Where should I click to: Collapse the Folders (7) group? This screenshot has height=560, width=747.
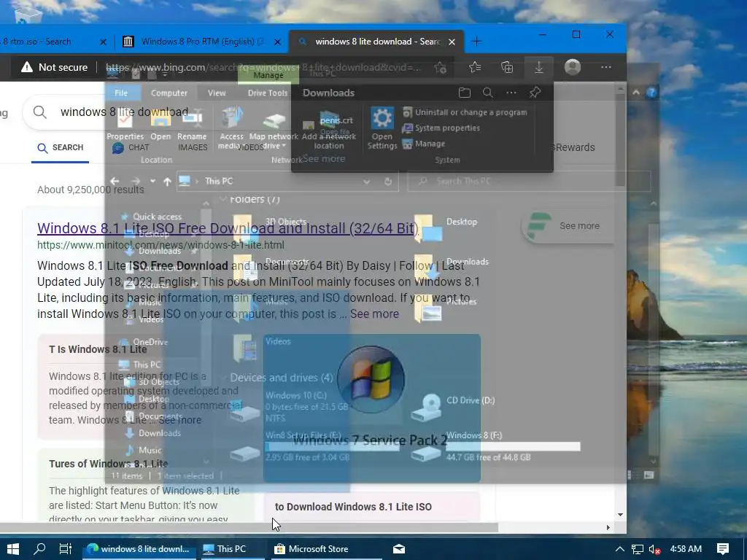[222, 199]
